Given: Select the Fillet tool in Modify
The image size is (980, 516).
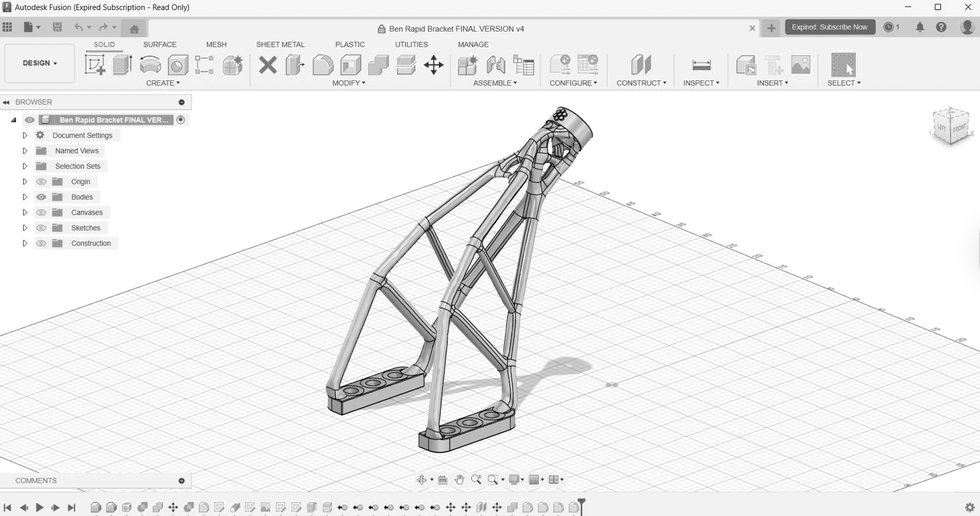Looking at the screenshot, I should [x=323, y=65].
